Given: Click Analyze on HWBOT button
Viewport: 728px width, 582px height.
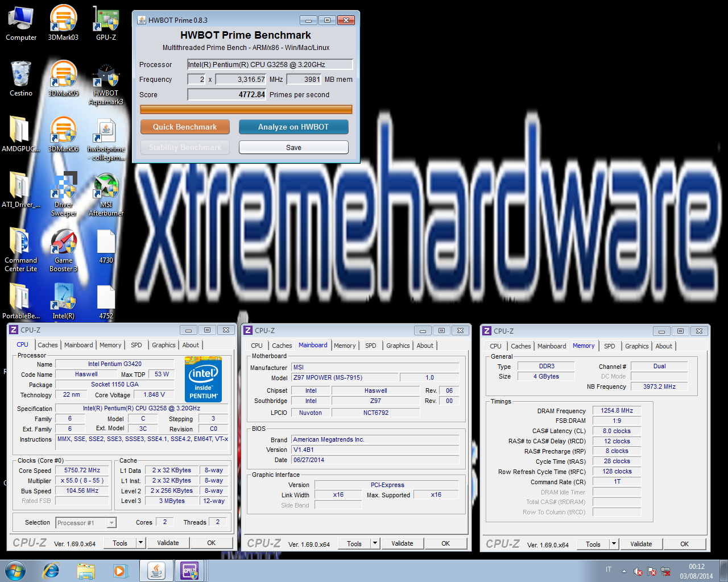Looking at the screenshot, I should 293,127.
